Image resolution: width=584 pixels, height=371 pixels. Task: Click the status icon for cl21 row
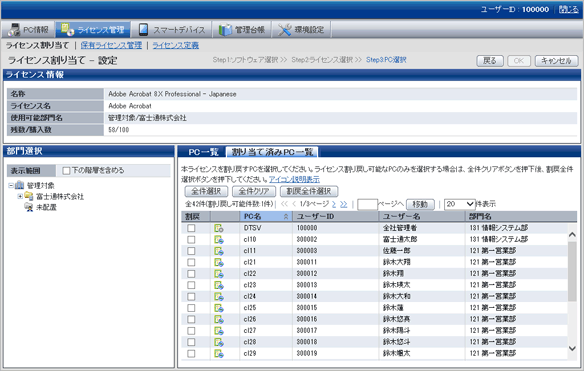(x=219, y=262)
